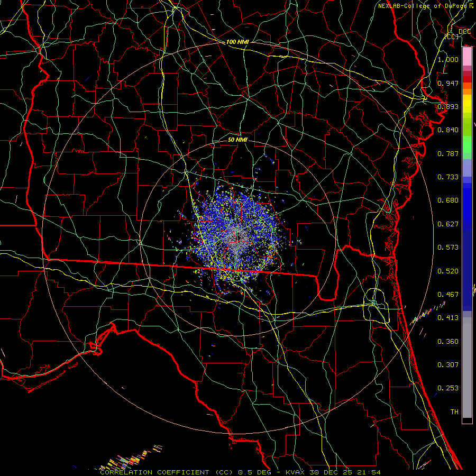Click the 0.733 legend value
The width and height of the screenshot is (476, 476).
point(448,177)
